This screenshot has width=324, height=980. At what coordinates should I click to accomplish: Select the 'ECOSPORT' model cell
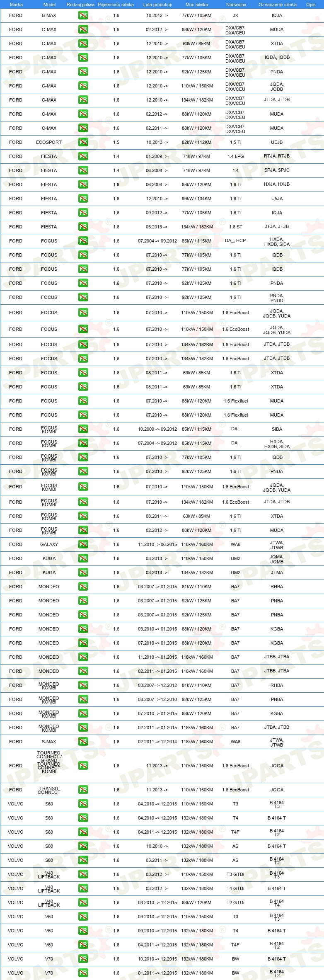(x=49, y=142)
